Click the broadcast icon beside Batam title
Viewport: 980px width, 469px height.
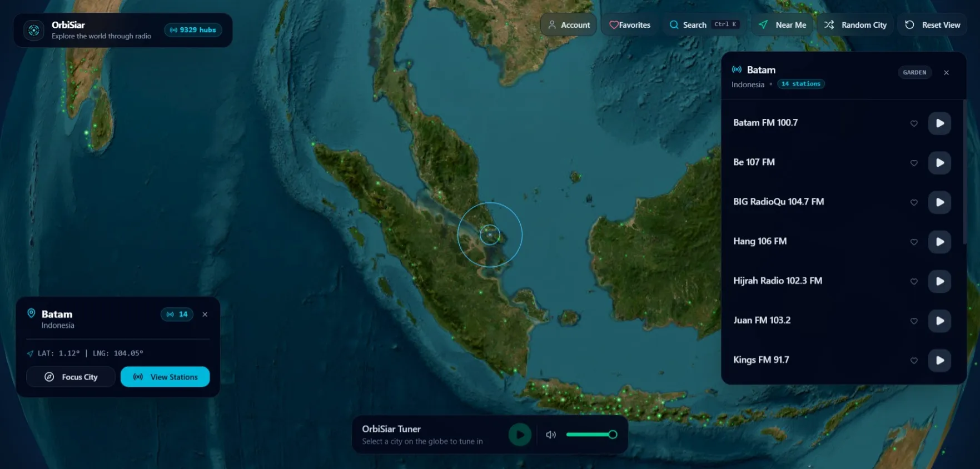(737, 69)
